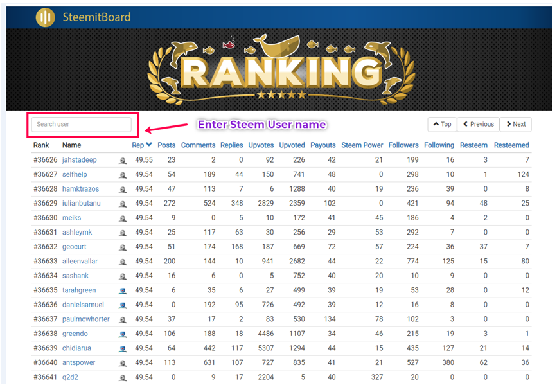Sort ranking by Comments column
557x392 pixels.
[x=199, y=145]
